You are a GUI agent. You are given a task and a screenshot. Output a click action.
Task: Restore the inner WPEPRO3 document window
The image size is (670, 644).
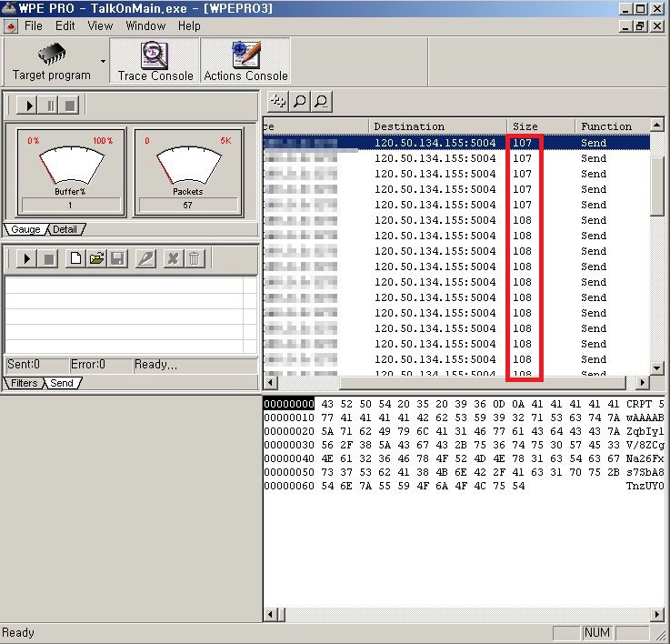641,26
